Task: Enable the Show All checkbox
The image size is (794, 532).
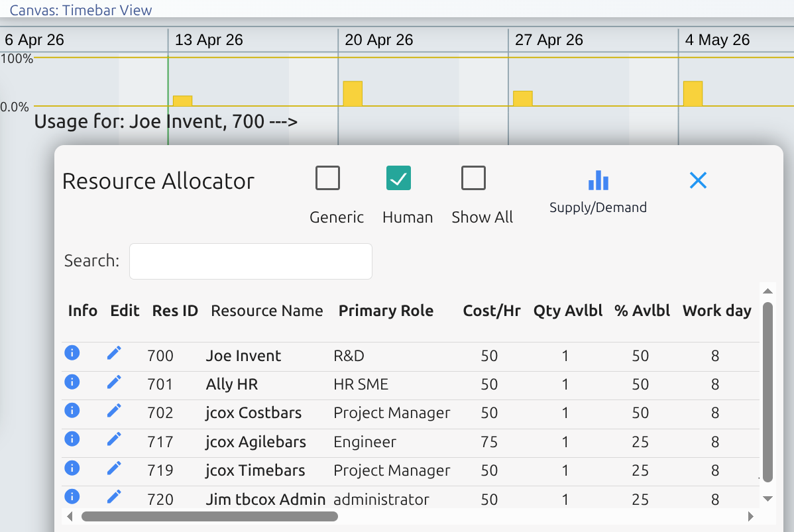Action: point(473,178)
